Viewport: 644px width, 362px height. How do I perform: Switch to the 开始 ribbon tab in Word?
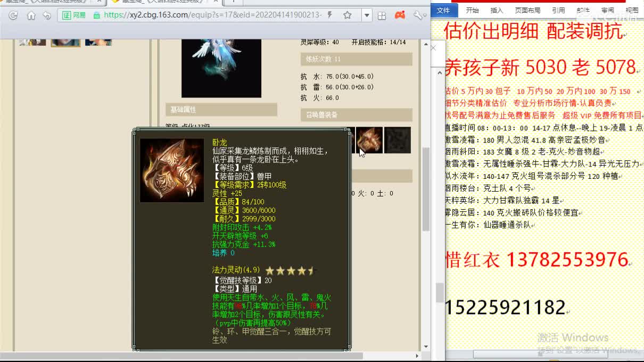(472, 10)
